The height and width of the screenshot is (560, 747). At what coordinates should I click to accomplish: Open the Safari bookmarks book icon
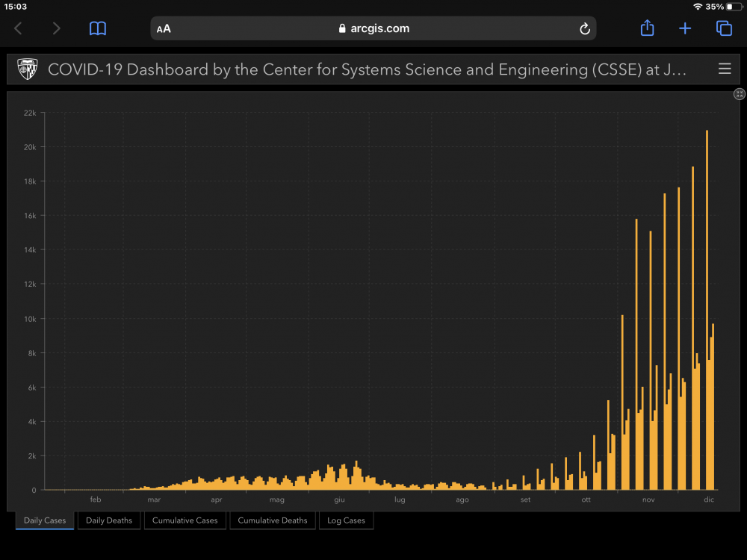(x=97, y=28)
